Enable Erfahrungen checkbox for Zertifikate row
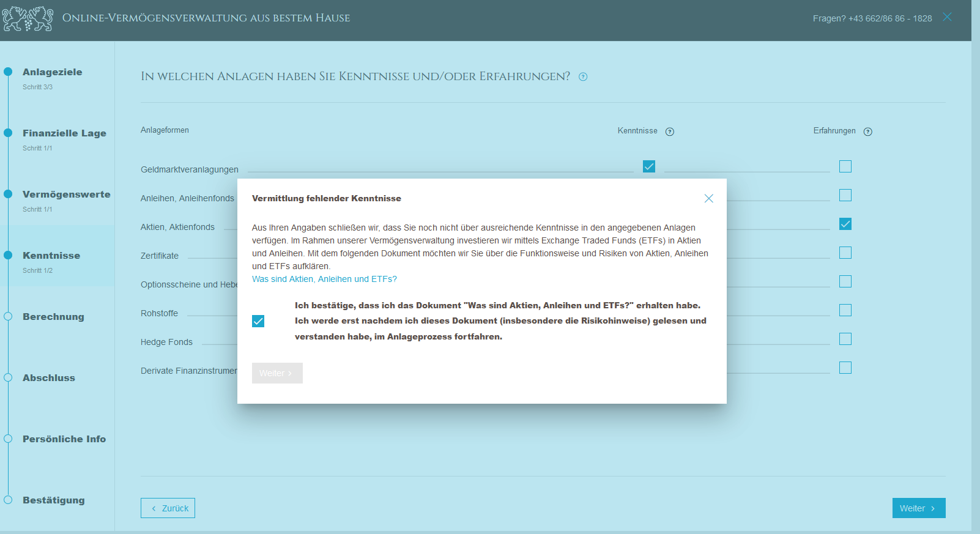 pyautogui.click(x=845, y=253)
